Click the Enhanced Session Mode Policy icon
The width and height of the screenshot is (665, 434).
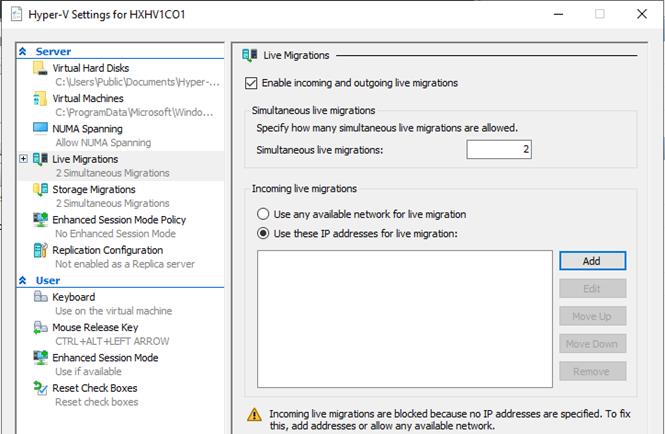point(40,220)
